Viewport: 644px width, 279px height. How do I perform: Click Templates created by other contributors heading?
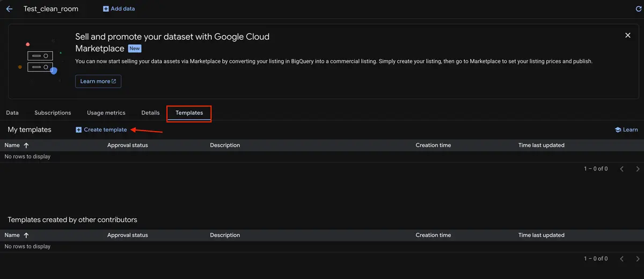(72, 219)
